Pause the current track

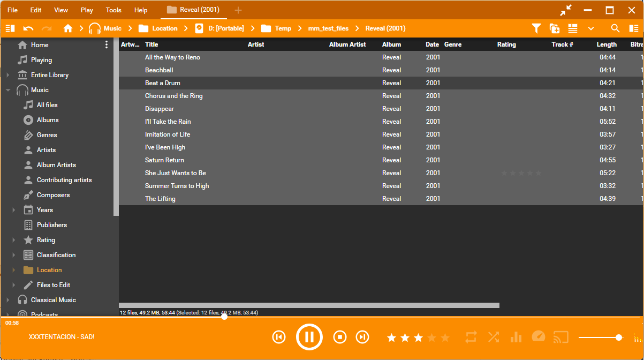click(x=309, y=337)
